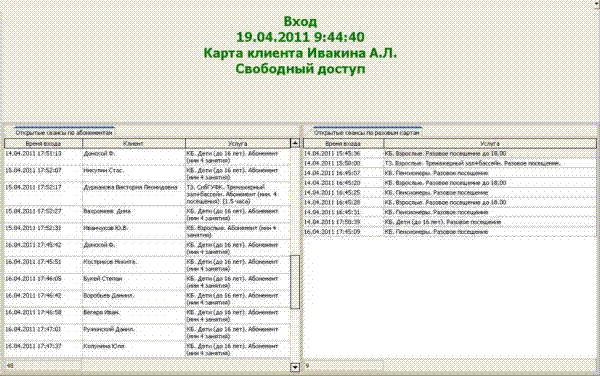This screenshot has height=376, width=600.
Task: Sort by 'Клиент' column header
Action: point(134,143)
